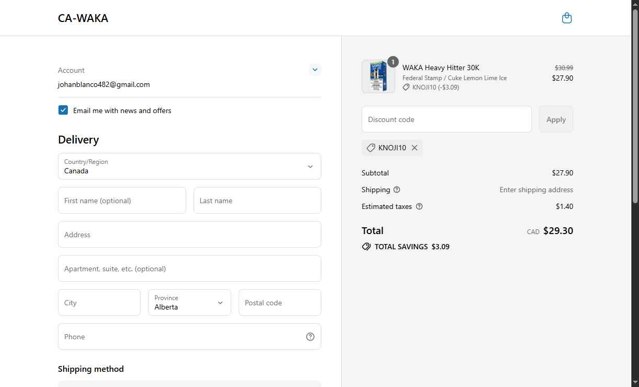
Task: Click the City input field
Action: pyautogui.click(x=99, y=303)
